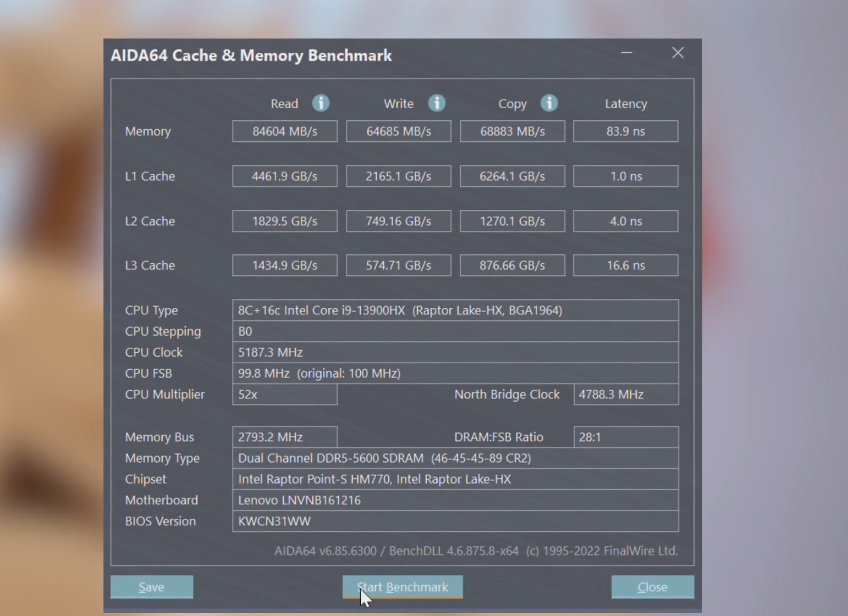Click L1 Cache copy value 6264.1 GB/s

pos(513,176)
